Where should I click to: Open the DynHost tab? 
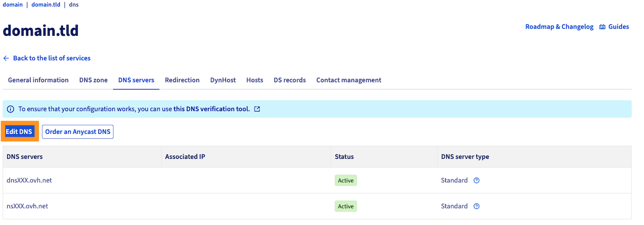(223, 80)
